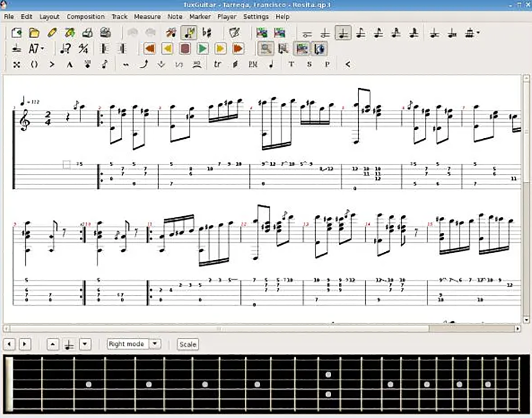Open the tempo settings icon

click(x=65, y=48)
